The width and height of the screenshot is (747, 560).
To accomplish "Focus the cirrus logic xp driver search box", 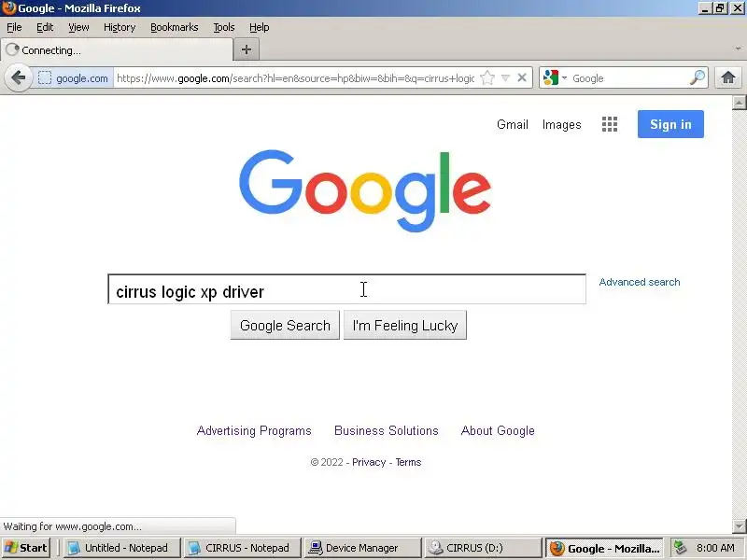I will click(346, 289).
